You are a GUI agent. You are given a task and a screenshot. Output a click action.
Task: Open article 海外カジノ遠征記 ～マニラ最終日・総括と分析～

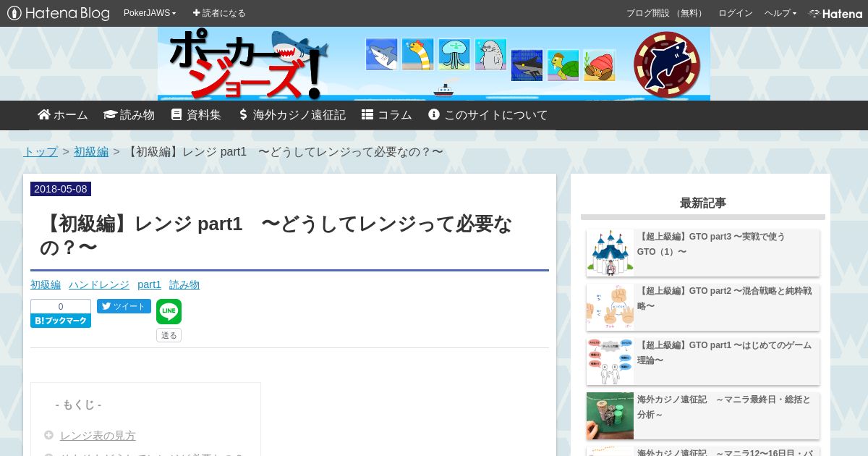[723, 407]
